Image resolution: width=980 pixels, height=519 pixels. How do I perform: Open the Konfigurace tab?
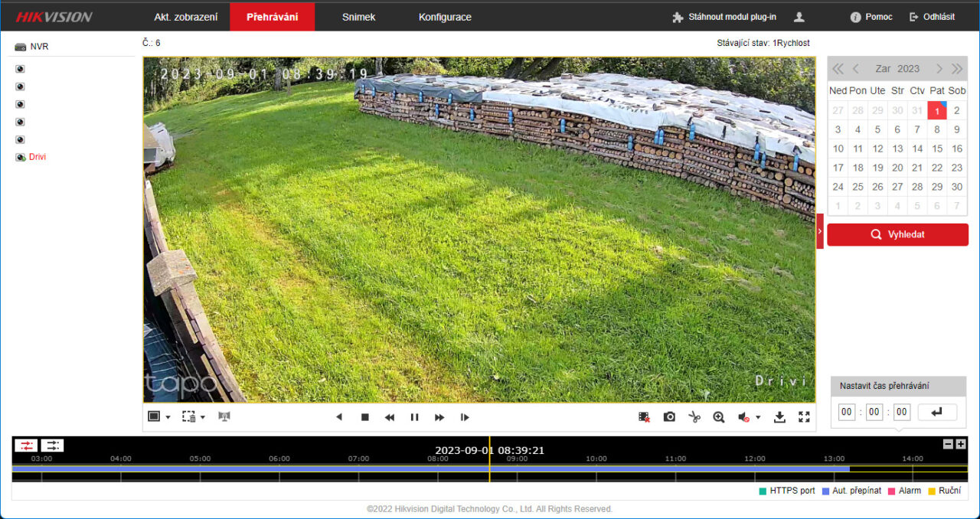(x=445, y=17)
